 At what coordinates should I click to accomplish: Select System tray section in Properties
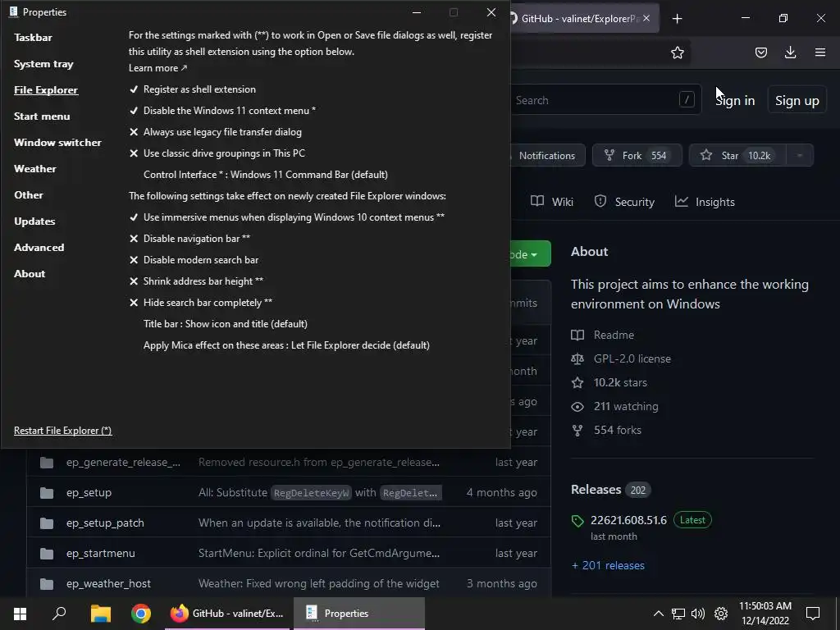point(43,64)
